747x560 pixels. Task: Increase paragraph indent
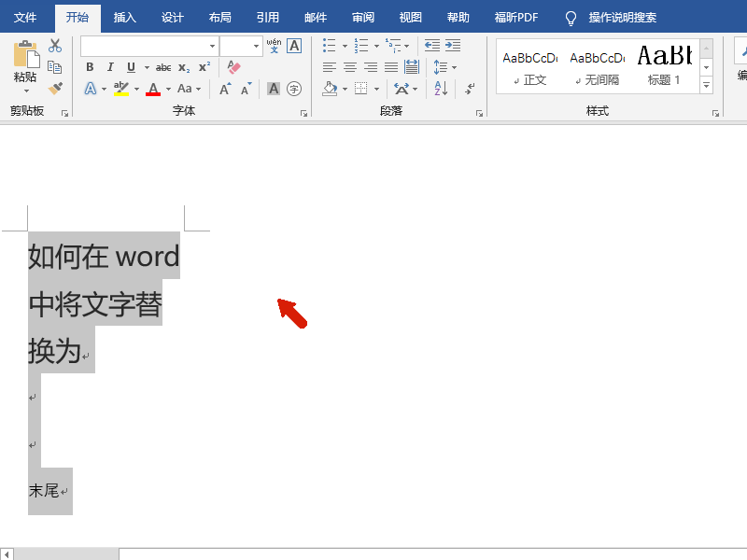453,46
